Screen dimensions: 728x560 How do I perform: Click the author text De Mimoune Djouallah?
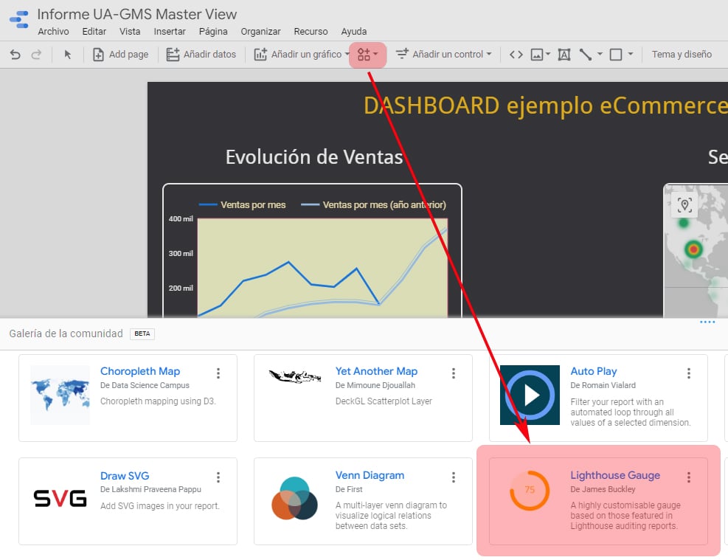(x=375, y=385)
